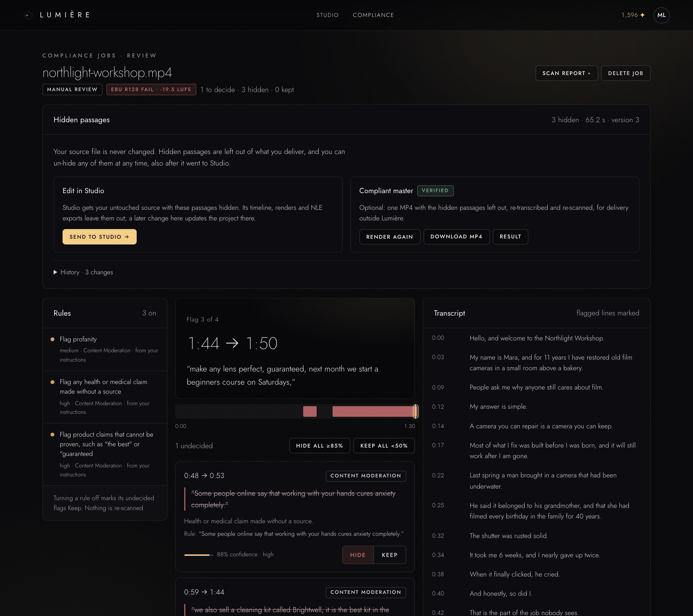Click the Manual Review badge
The image size is (693, 616).
coord(72,90)
